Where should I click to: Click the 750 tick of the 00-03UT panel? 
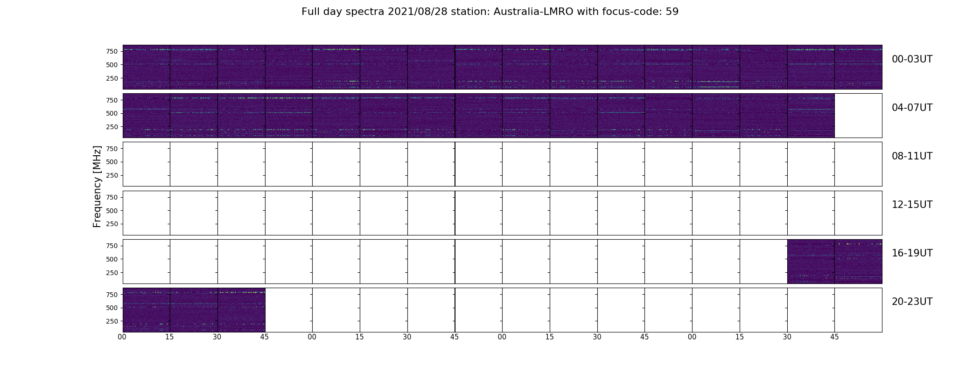pos(112,51)
